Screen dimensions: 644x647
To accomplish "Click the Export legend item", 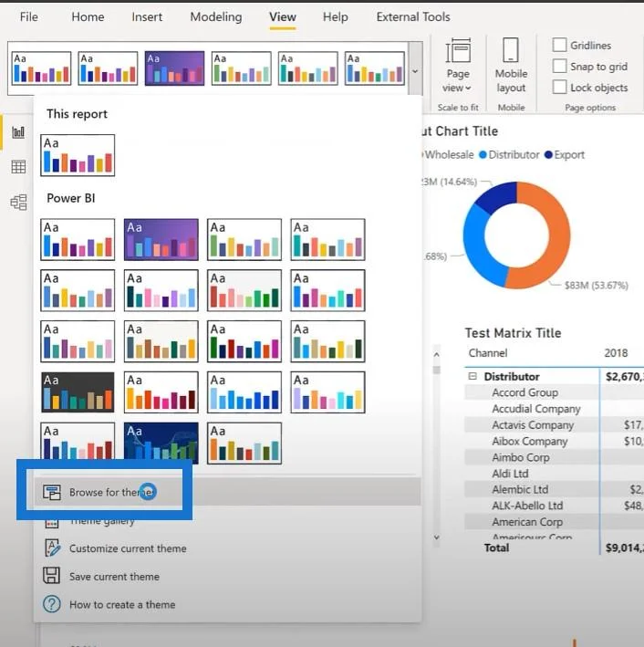I will coord(565,155).
